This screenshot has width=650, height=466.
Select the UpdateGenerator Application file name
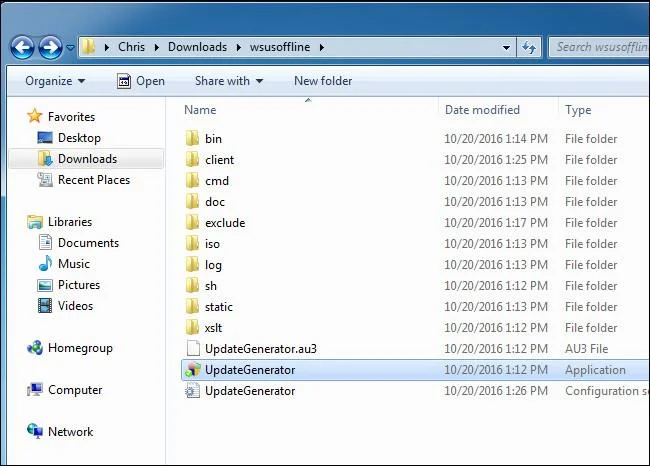[x=250, y=370]
